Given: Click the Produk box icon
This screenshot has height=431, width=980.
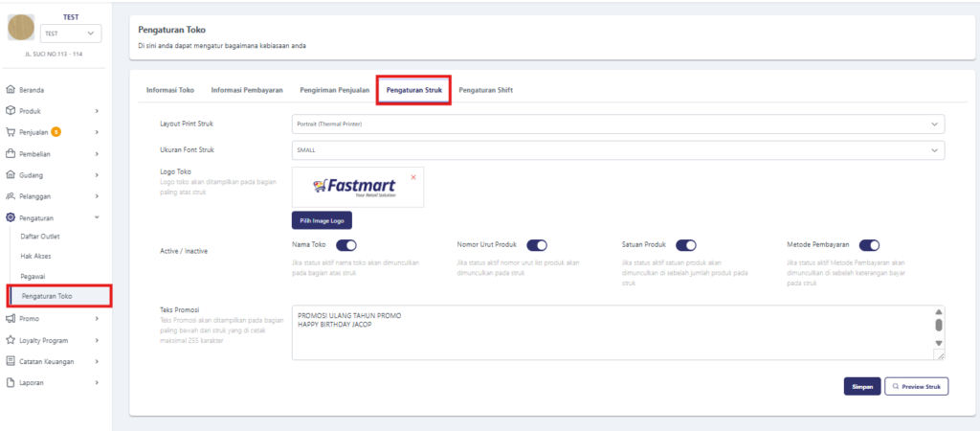Looking at the screenshot, I should [11, 111].
